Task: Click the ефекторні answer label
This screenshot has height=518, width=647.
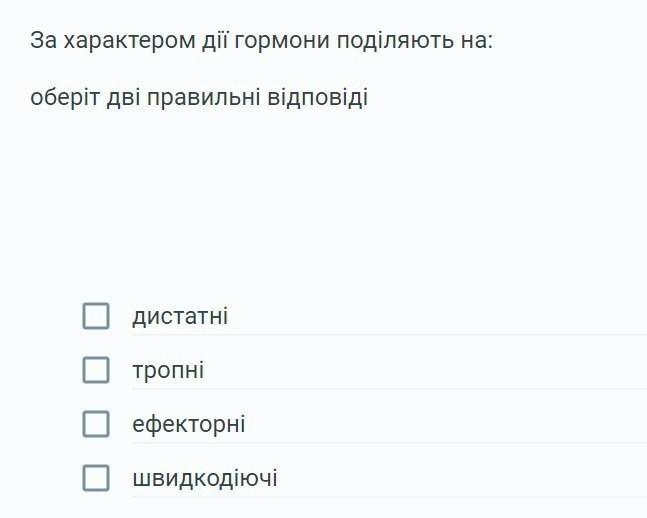Action: [189, 424]
